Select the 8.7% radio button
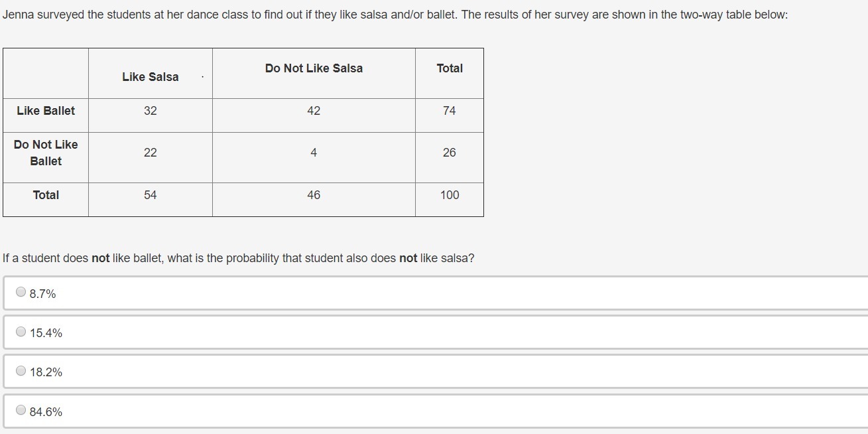 pos(21,292)
